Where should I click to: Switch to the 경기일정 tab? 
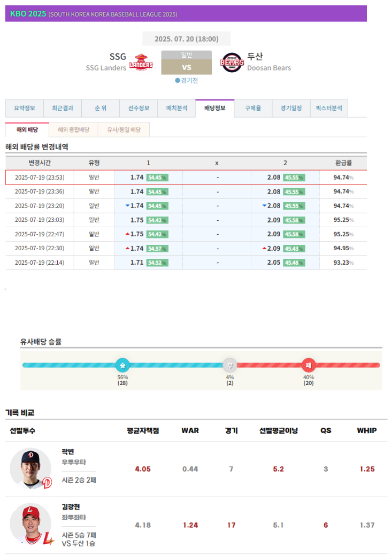click(x=291, y=109)
